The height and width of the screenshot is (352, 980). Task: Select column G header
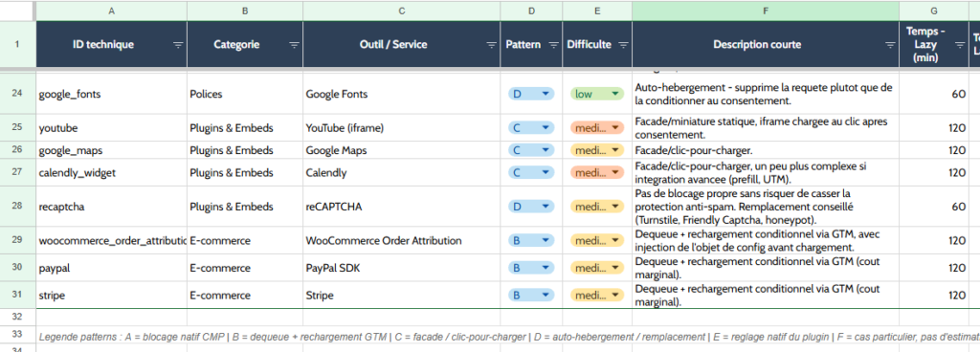point(934,11)
